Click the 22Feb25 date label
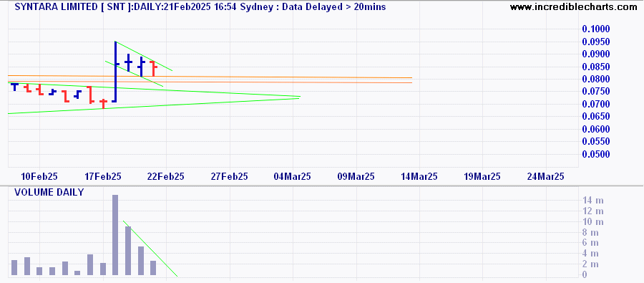644x283 pixels. [166, 176]
